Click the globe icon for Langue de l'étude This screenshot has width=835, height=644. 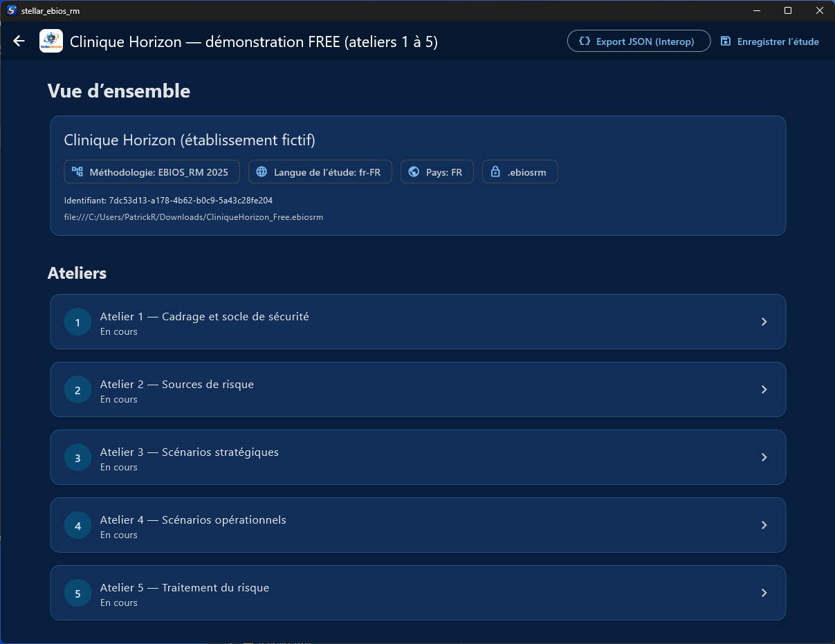[261, 172]
